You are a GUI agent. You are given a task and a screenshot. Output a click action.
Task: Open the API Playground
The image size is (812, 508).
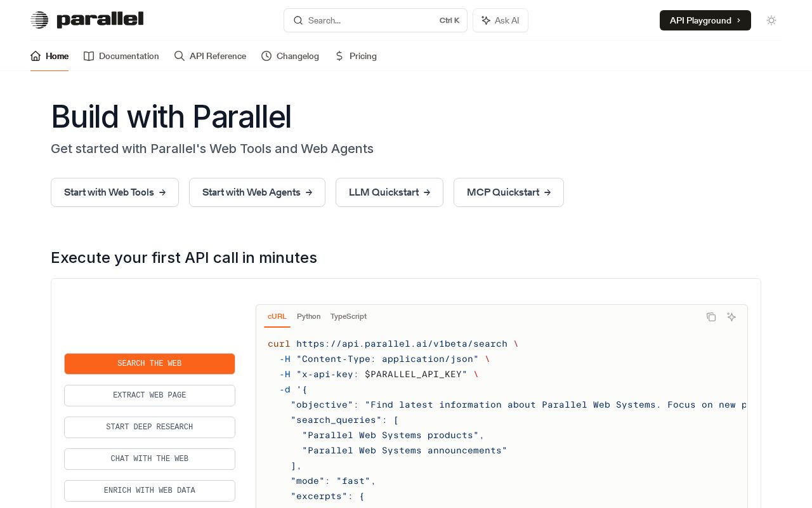[x=705, y=20]
